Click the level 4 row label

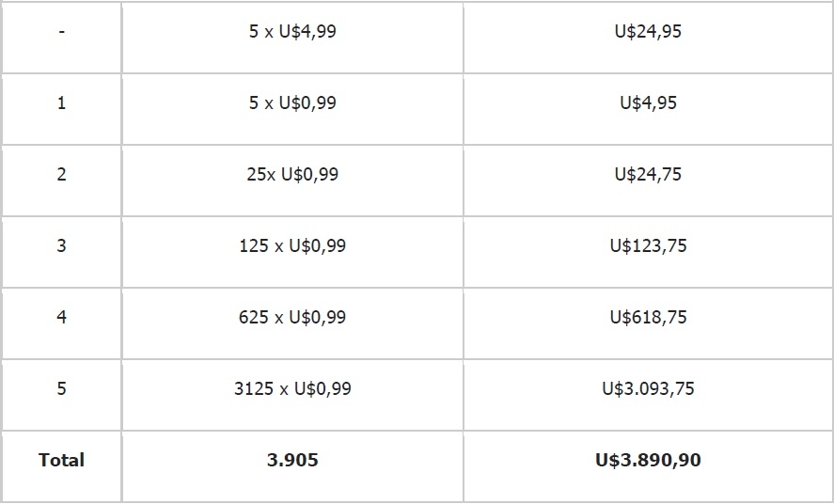click(x=61, y=318)
